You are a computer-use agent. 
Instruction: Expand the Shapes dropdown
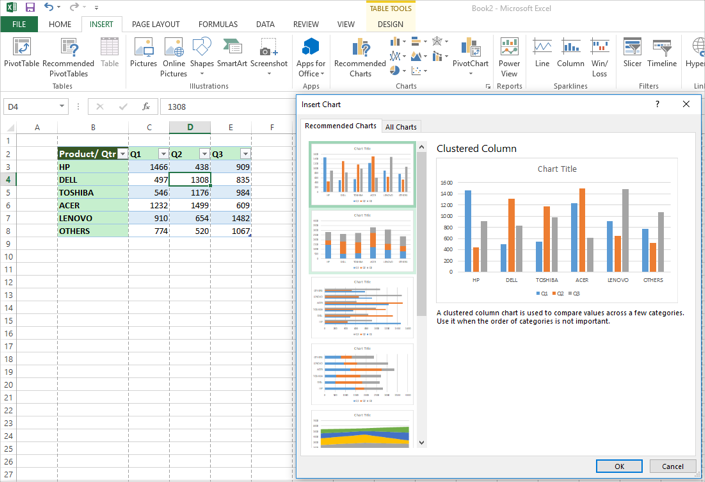pos(202,73)
